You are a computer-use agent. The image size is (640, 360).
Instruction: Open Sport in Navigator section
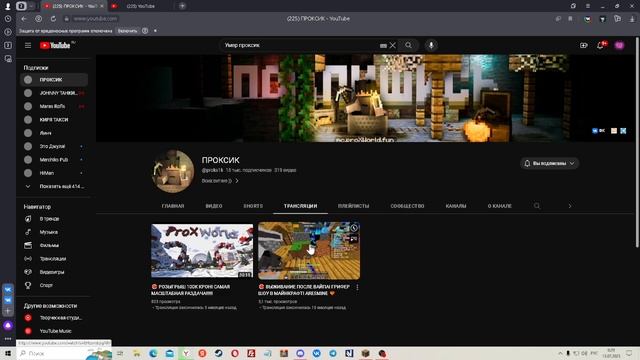point(54,285)
